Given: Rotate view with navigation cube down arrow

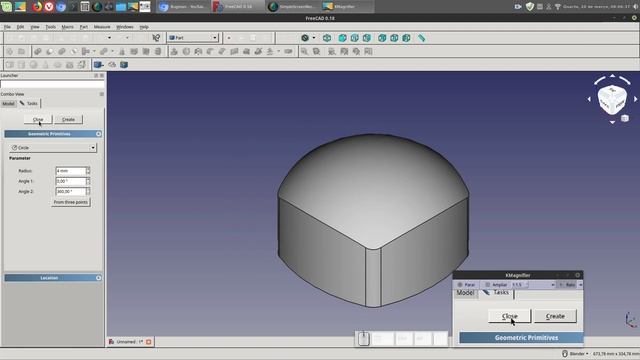Looking at the screenshot, I should pos(612,122).
